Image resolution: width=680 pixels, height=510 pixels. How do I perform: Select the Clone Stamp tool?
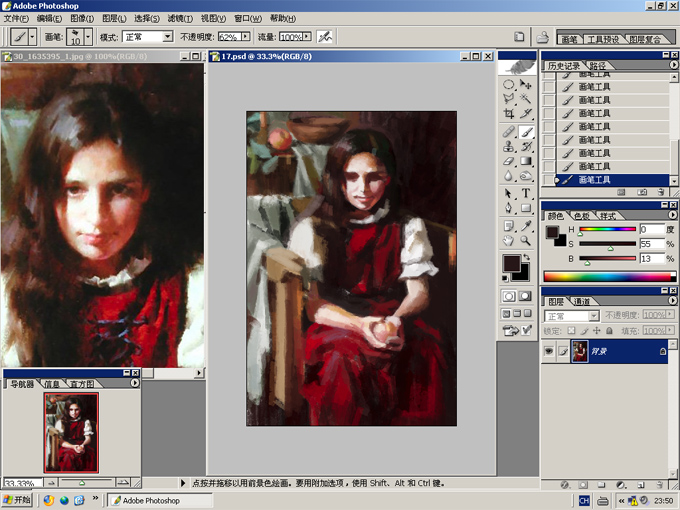[x=509, y=147]
